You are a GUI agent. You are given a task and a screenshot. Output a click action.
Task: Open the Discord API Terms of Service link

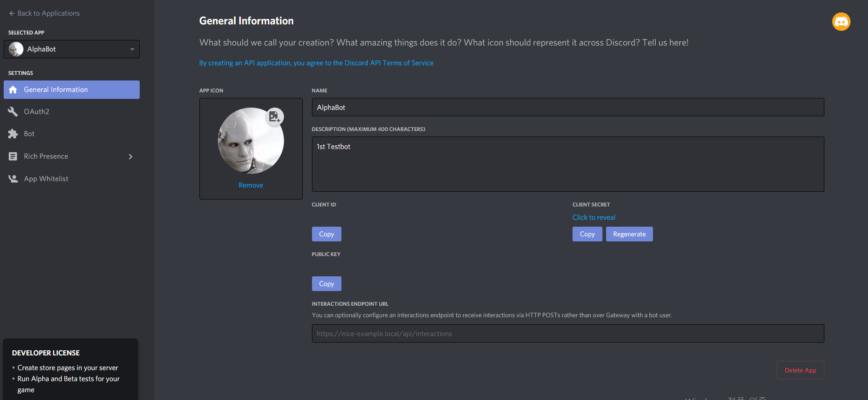[316, 63]
